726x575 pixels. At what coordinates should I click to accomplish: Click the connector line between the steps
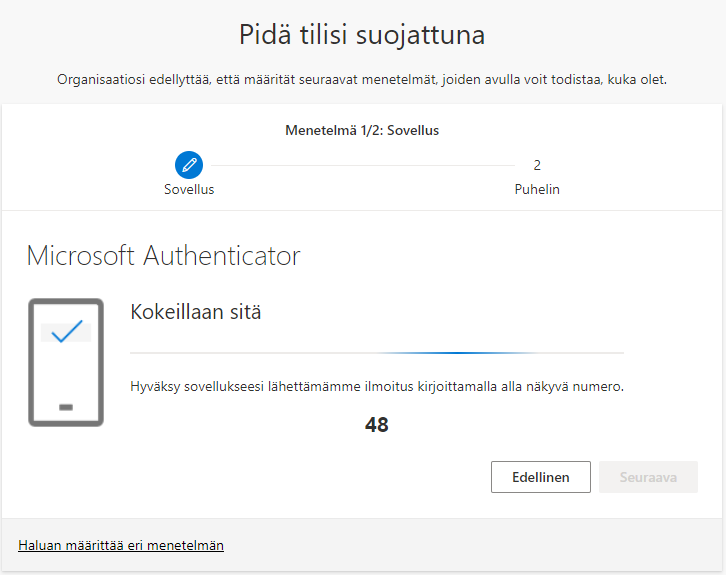click(363, 165)
